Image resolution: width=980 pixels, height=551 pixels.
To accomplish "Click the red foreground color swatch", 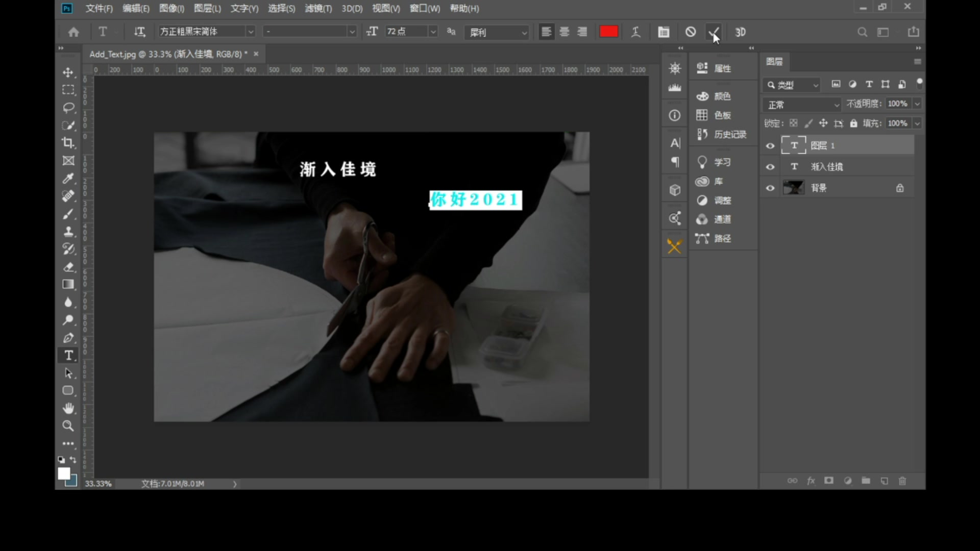I will [x=608, y=32].
